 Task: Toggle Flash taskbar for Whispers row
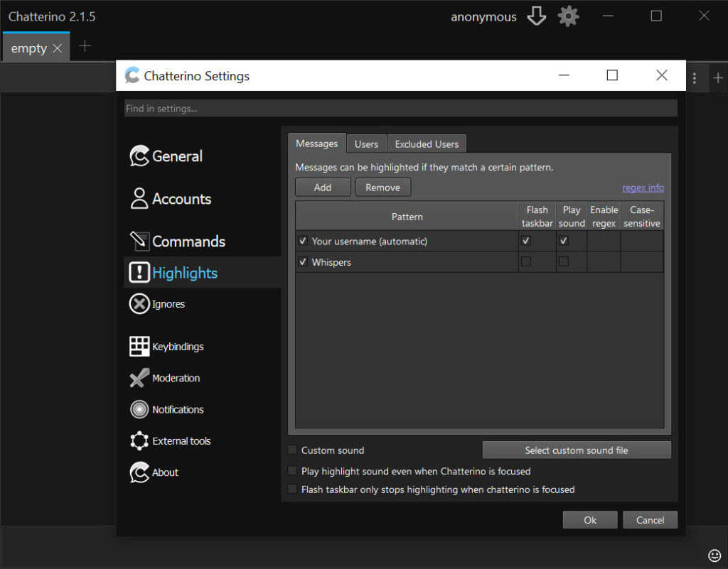pos(525,262)
